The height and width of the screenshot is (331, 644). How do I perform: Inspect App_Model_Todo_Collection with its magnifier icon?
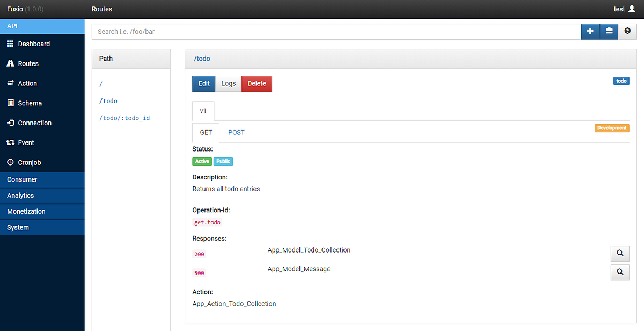point(620,253)
